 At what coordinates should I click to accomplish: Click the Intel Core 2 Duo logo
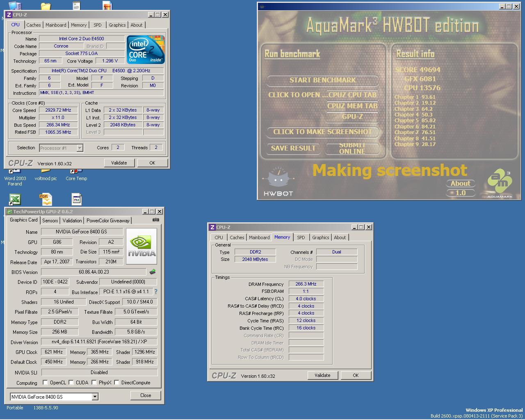(146, 49)
